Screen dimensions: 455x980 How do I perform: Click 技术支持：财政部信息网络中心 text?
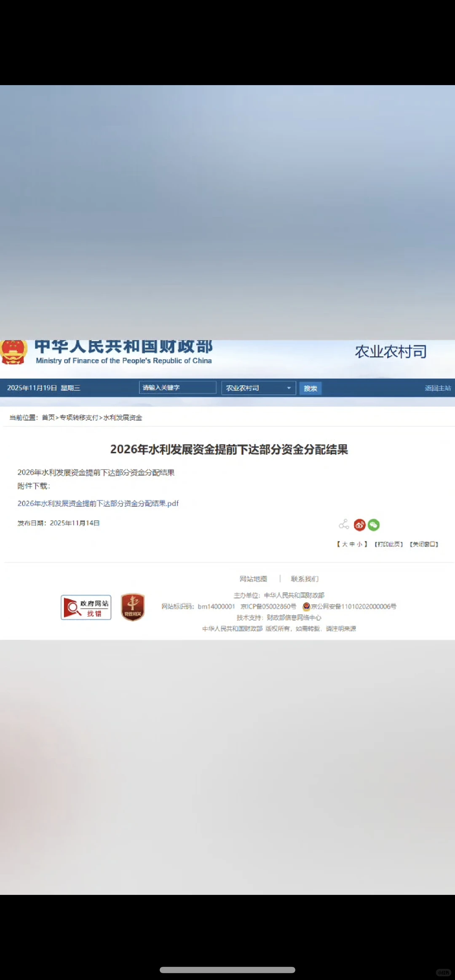pos(279,618)
